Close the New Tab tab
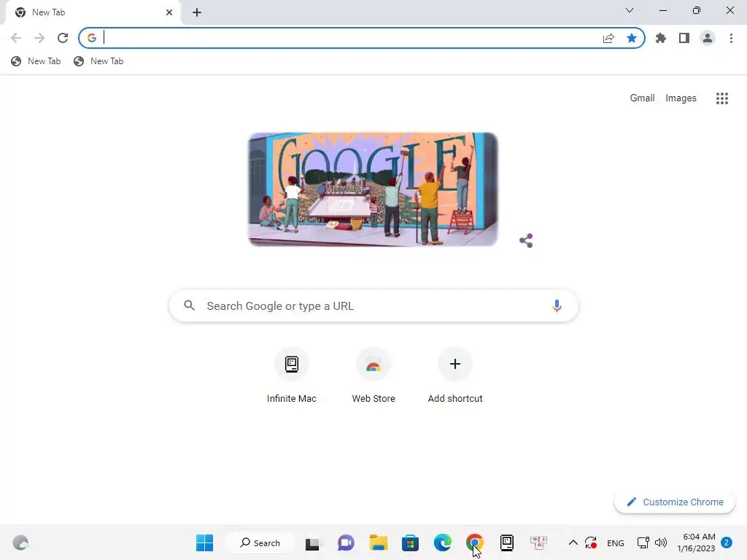 (169, 12)
